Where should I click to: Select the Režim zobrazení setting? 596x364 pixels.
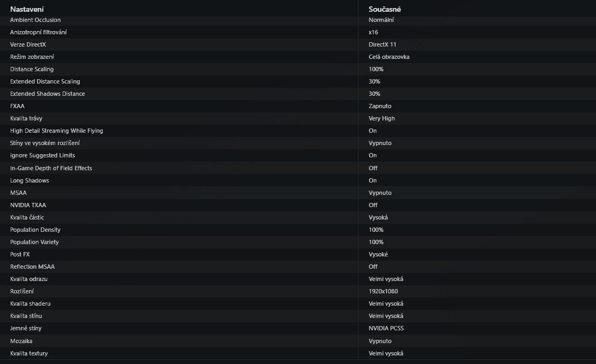pos(32,57)
